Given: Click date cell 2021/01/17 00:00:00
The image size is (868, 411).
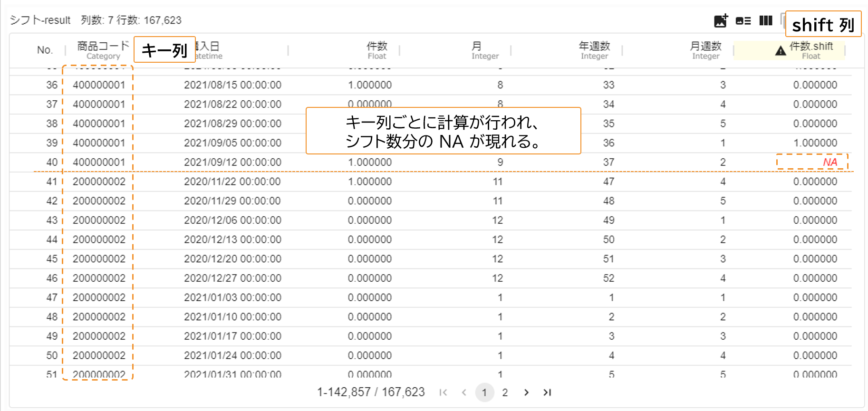Looking at the screenshot, I should [232, 336].
